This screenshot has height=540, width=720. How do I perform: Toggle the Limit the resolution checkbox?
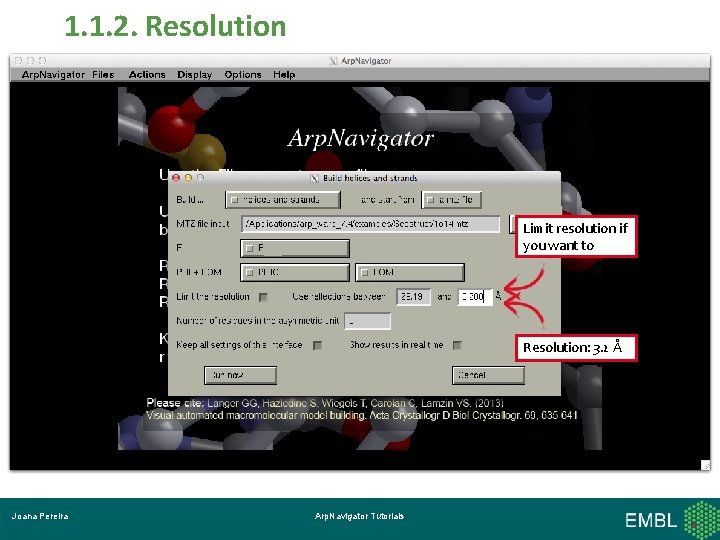(263, 297)
